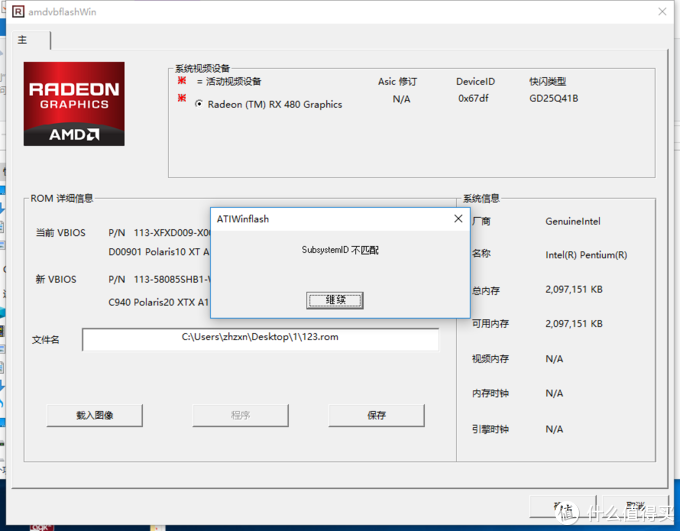Click the 当前 VBIOS part number text
Viewport: 680px width, 531px height.
tap(158, 233)
